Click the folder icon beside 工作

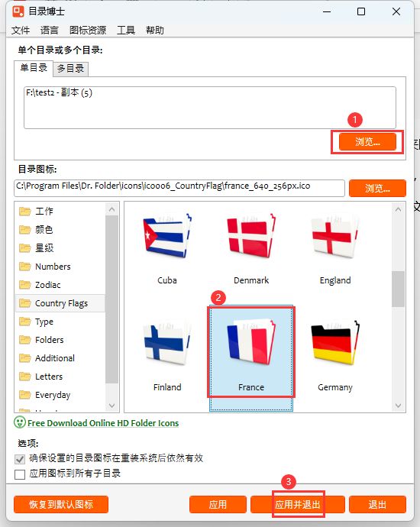(x=25, y=212)
